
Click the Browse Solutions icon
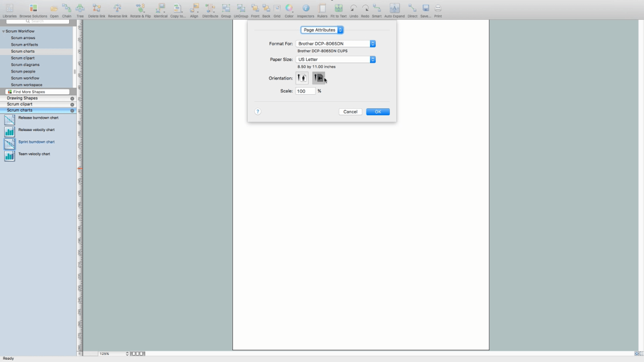(x=33, y=9)
